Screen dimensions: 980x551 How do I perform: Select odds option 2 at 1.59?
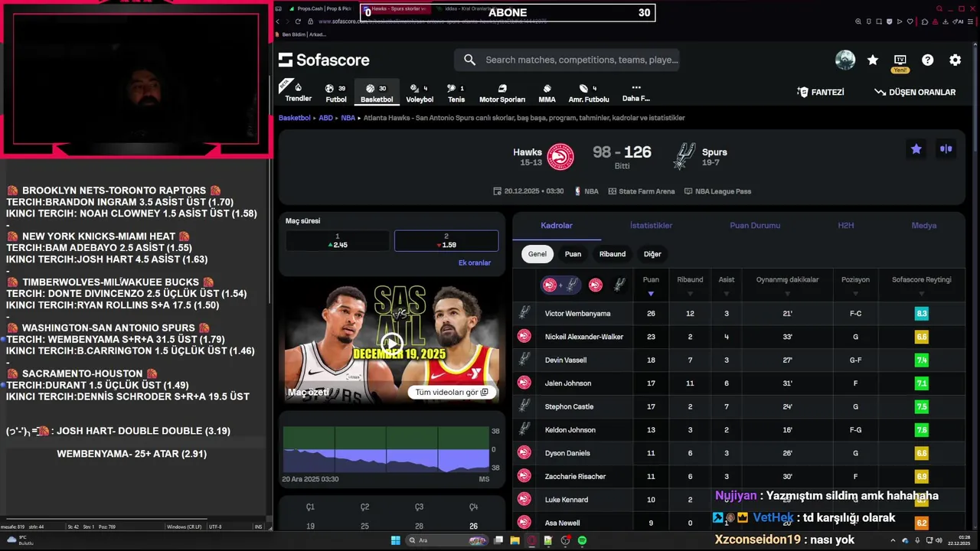(446, 240)
